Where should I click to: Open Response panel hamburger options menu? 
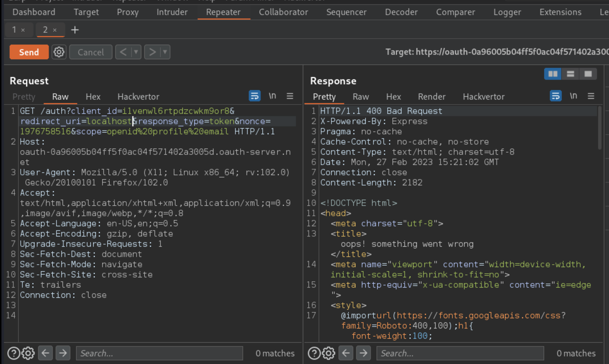(x=591, y=96)
